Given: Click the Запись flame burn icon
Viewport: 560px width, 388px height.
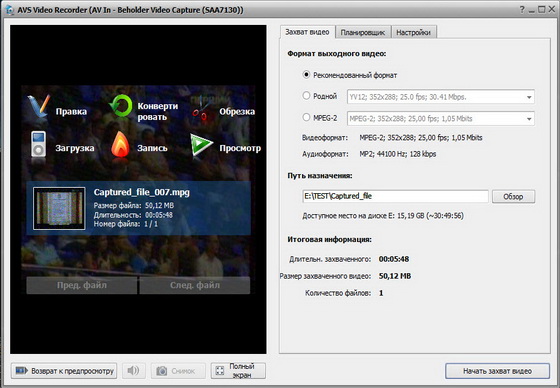Looking at the screenshot, I should pos(120,145).
